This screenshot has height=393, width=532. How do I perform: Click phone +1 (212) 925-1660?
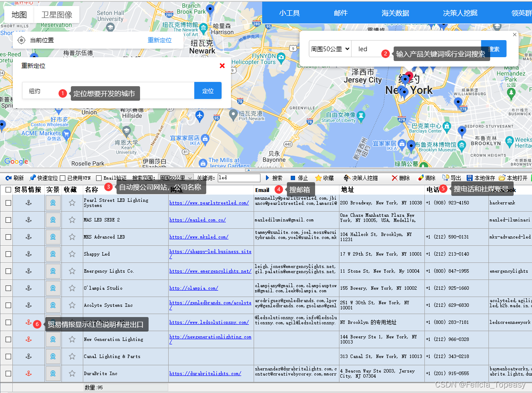pyautogui.click(x=447, y=288)
